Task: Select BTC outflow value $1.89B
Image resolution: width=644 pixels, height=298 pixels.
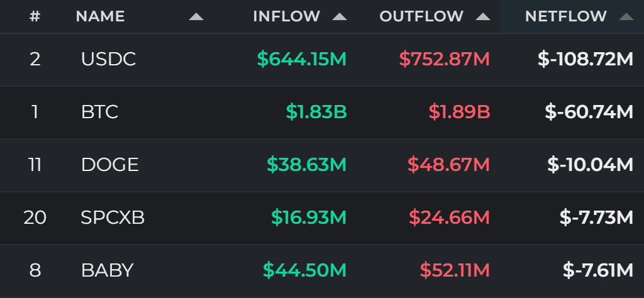Action: click(x=459, y=112)
